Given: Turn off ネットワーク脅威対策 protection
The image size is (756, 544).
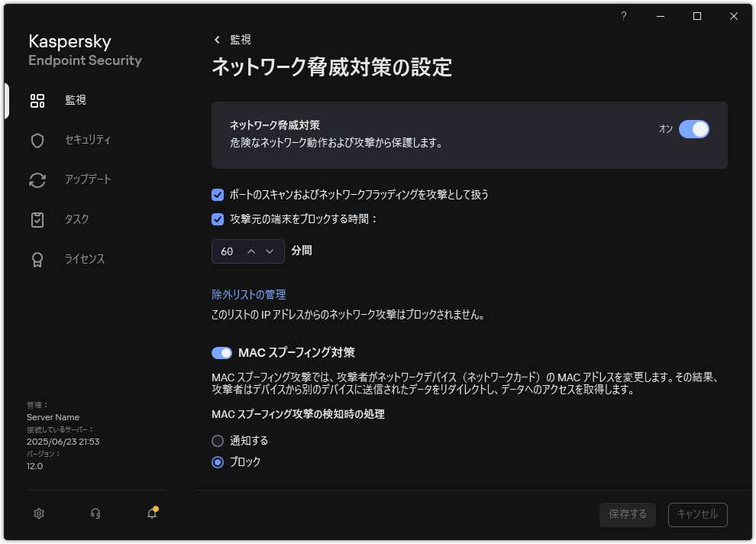Looking at the screenshot, I should (x=693, y=129).
